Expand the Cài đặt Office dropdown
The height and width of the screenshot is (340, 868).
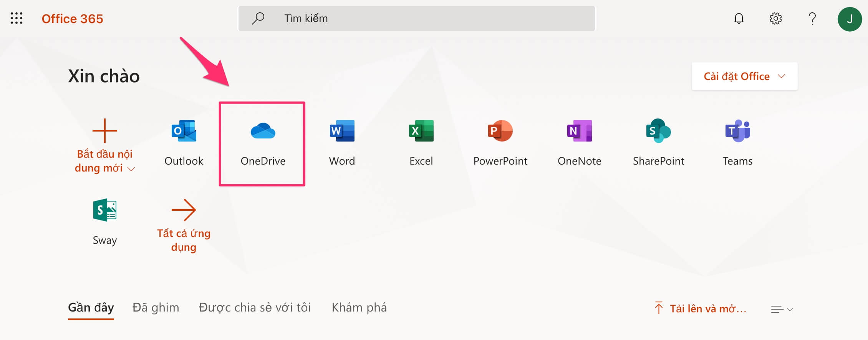(744, 76)
